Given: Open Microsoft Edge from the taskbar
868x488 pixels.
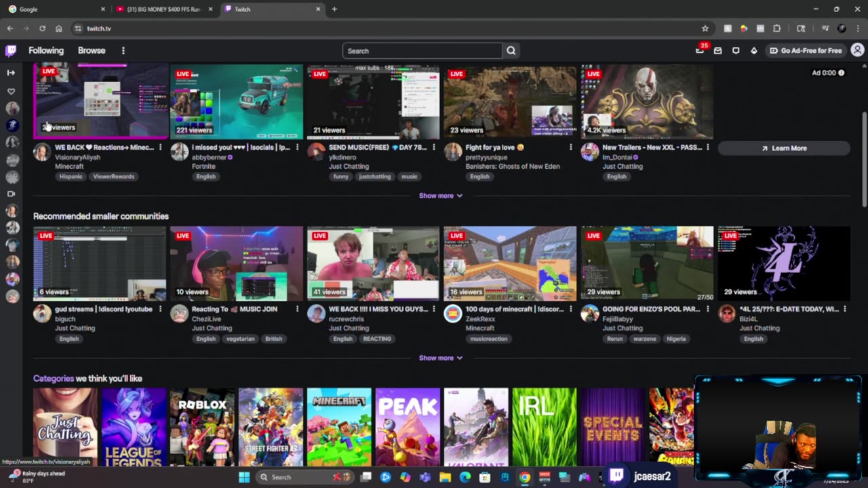Looking at the screenshot, I should [465, 477].
